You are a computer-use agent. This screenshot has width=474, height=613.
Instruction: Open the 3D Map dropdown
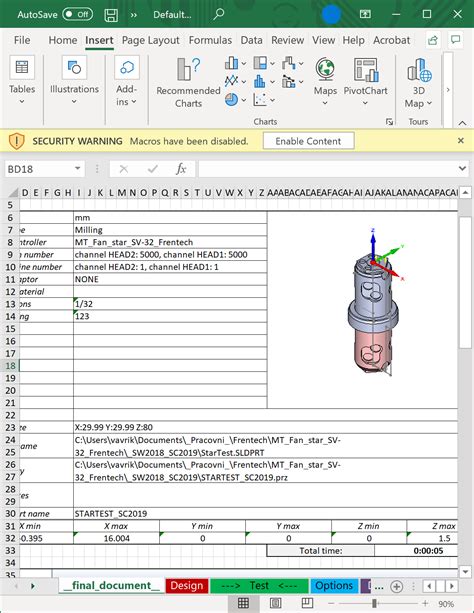(x=418, y=83)
